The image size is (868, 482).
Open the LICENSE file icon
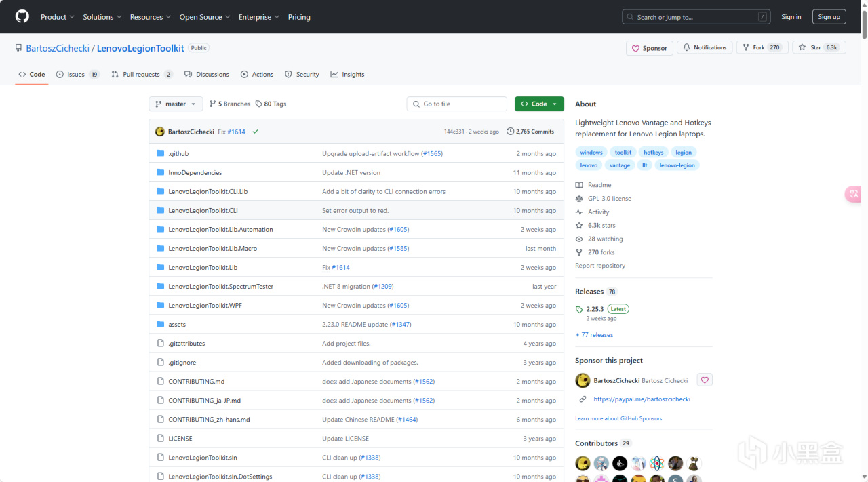click(161, 438)
